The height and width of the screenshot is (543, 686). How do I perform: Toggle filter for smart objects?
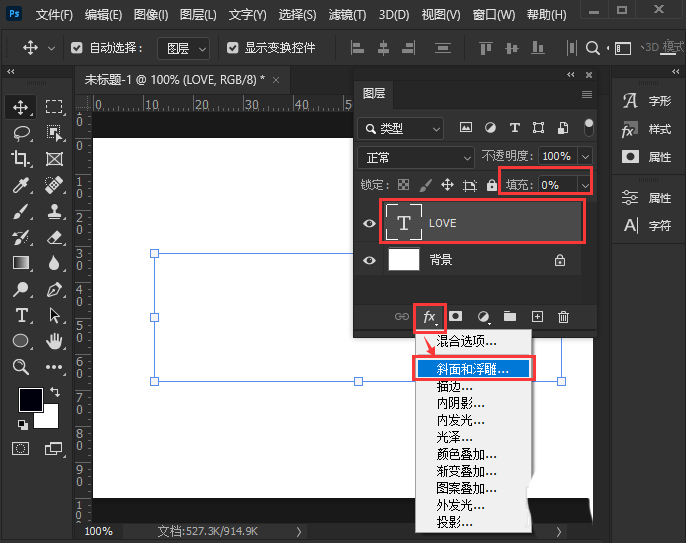point(563,127)
